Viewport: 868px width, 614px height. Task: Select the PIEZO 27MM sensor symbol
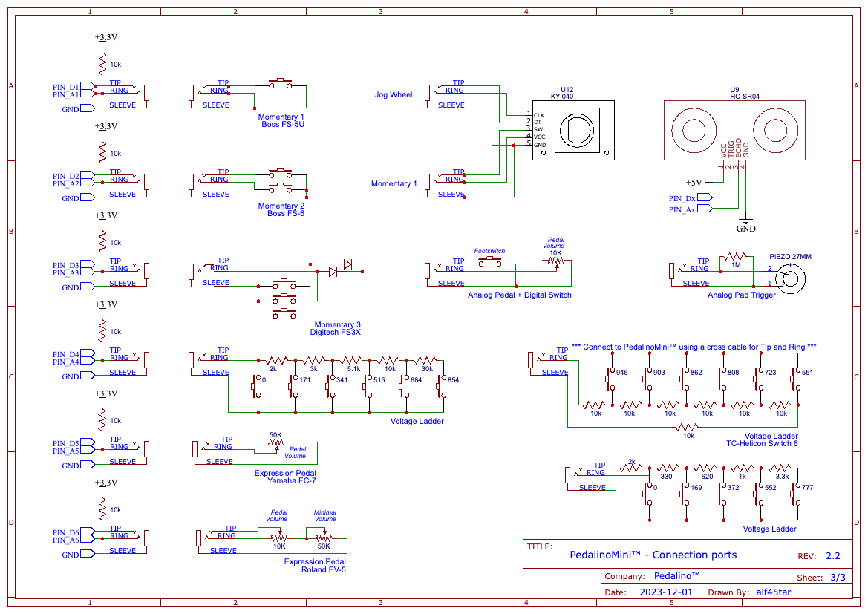pos(790,278)
